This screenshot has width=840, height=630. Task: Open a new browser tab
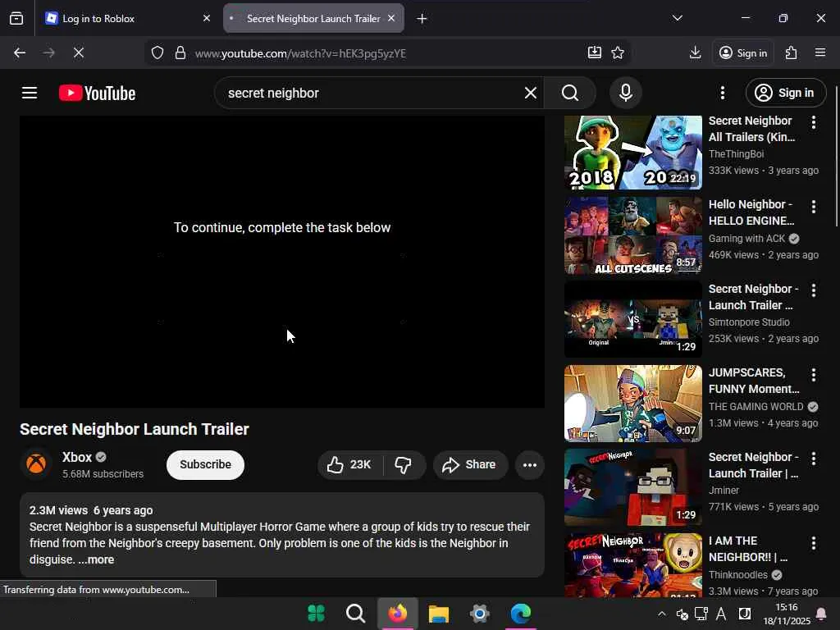click(422, 19)
